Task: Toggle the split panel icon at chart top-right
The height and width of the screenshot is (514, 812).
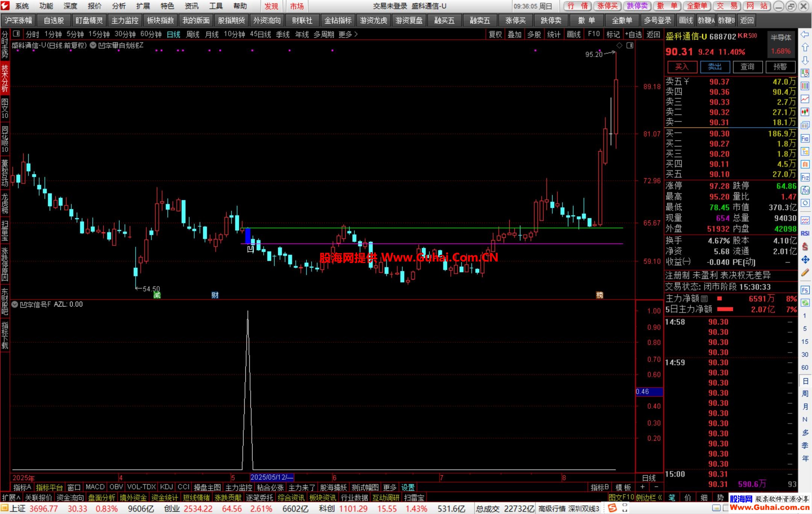Action: pos(630,45)
